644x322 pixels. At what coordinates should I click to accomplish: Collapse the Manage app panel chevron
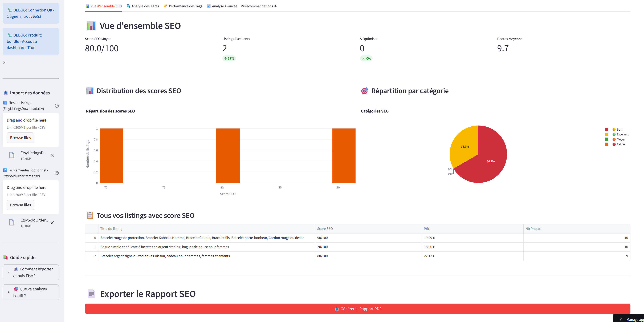[x=621, y=320]
